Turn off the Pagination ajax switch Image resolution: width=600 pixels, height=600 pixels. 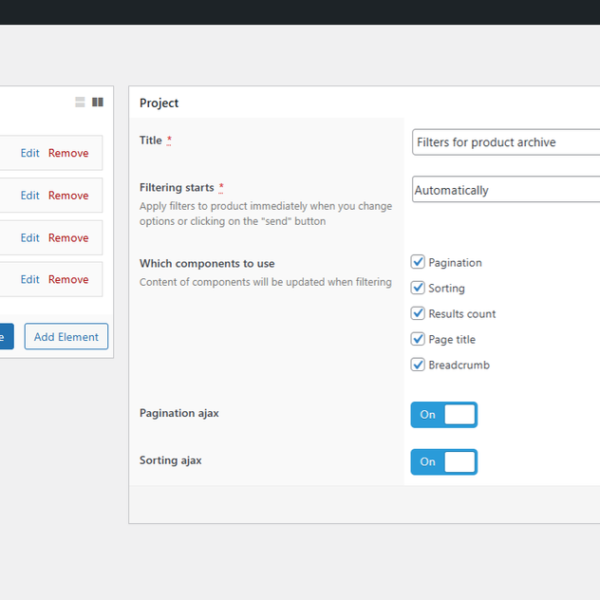(x=444, y=415)
